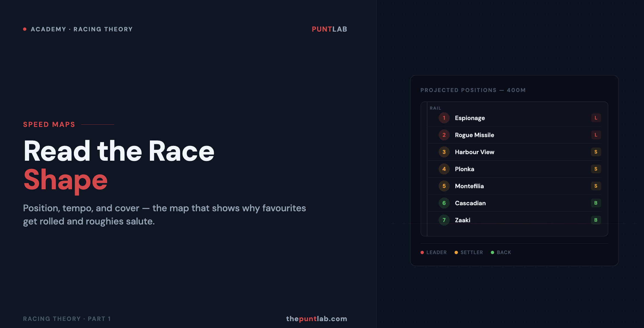The image size is (644, 328).
Task: Select the amber badge numbered 3 for Harbour View
Action: point(444,152)
